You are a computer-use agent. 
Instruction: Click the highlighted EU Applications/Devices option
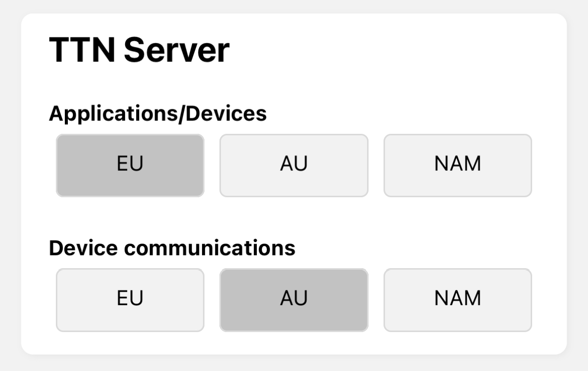click(x=130, y=165)
